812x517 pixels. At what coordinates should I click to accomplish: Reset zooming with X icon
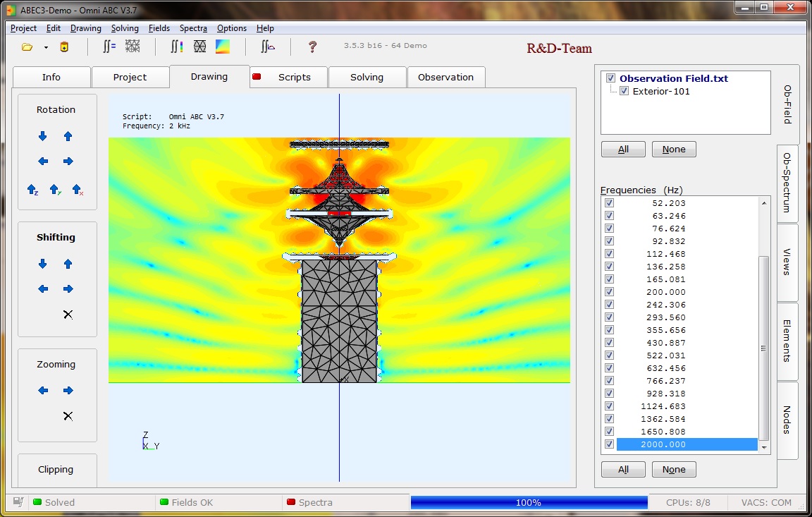pos(68,416)
